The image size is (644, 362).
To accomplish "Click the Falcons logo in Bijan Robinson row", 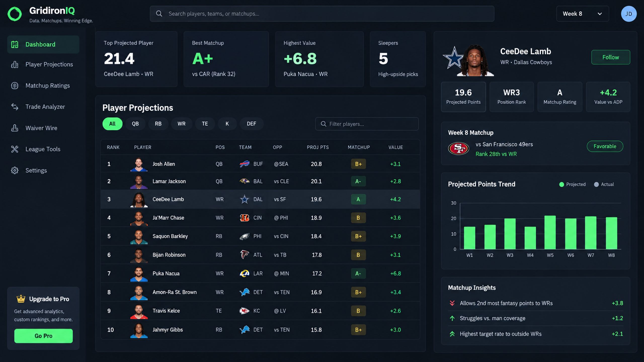I will pyautogui.click(x=245, y=255).
